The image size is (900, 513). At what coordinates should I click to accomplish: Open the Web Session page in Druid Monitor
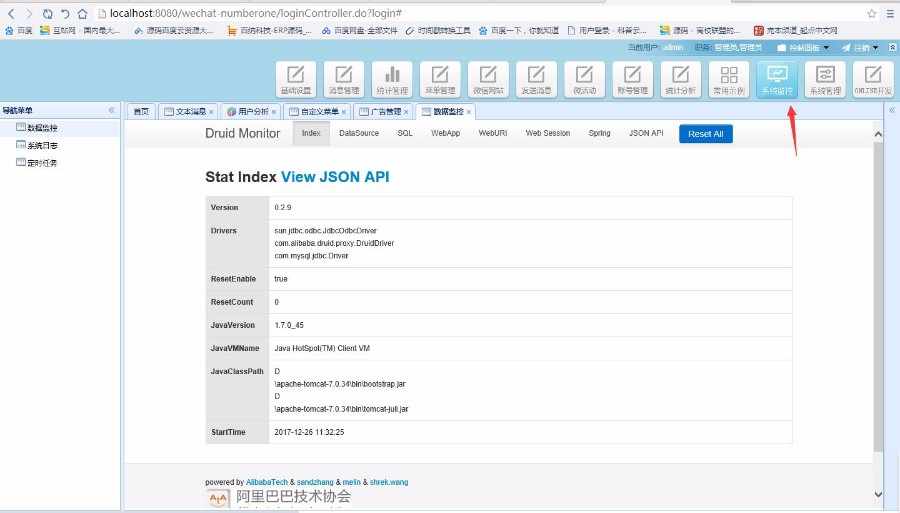(548, 133)
